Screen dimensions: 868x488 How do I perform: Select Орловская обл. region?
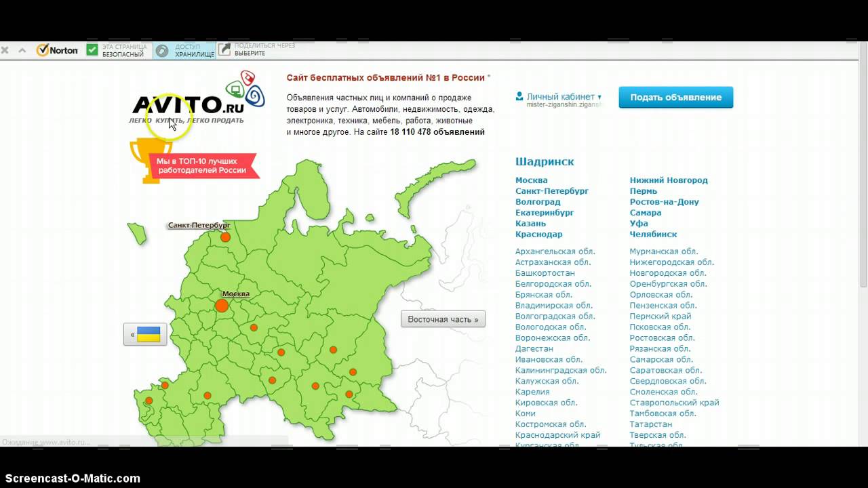click(x=661, y=295)
